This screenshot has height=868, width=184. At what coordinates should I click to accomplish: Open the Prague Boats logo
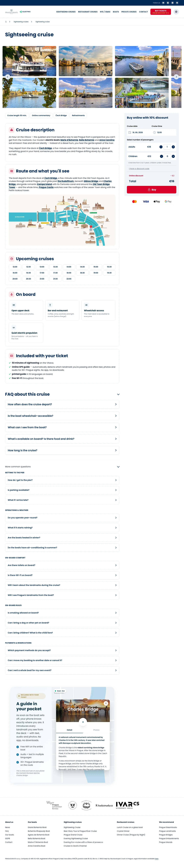11,12
